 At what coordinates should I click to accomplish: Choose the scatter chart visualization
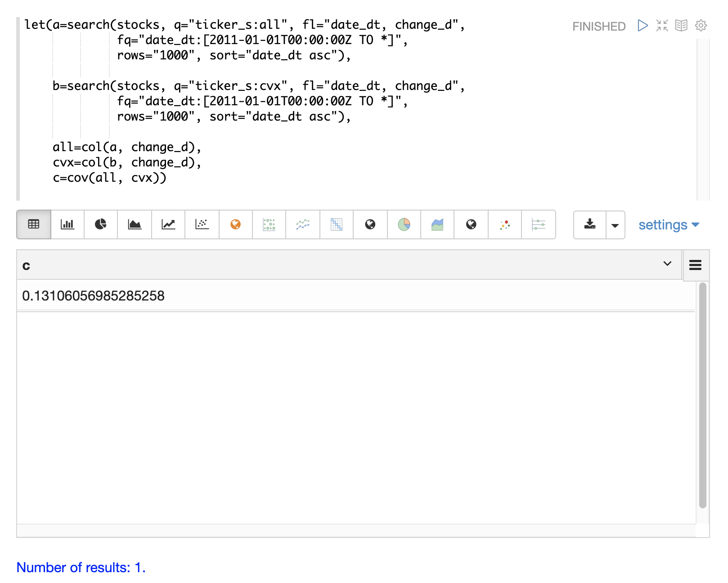(202, 224)
